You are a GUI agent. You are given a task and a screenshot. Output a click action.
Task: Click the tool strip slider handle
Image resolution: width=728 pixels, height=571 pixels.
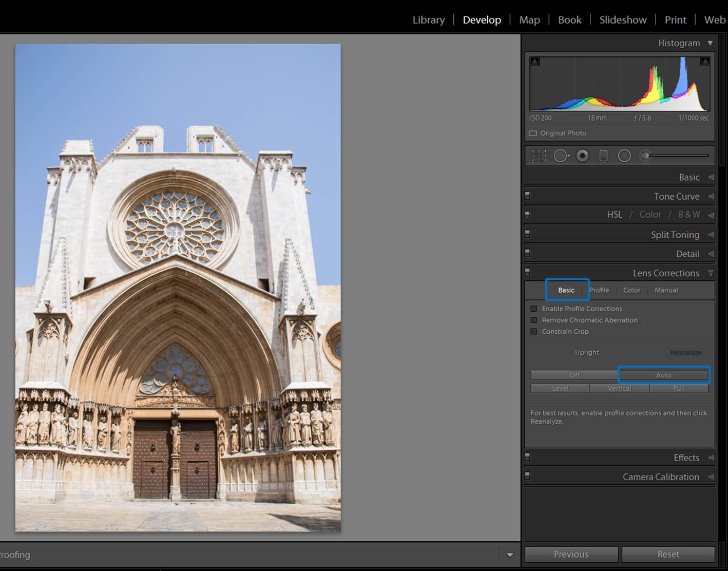click(x=646, y=156)
